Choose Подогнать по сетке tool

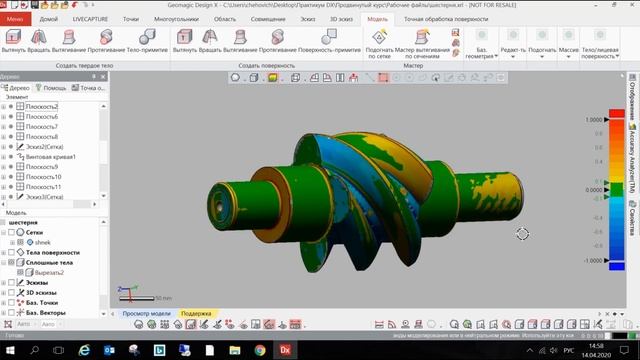click(380, 44)
